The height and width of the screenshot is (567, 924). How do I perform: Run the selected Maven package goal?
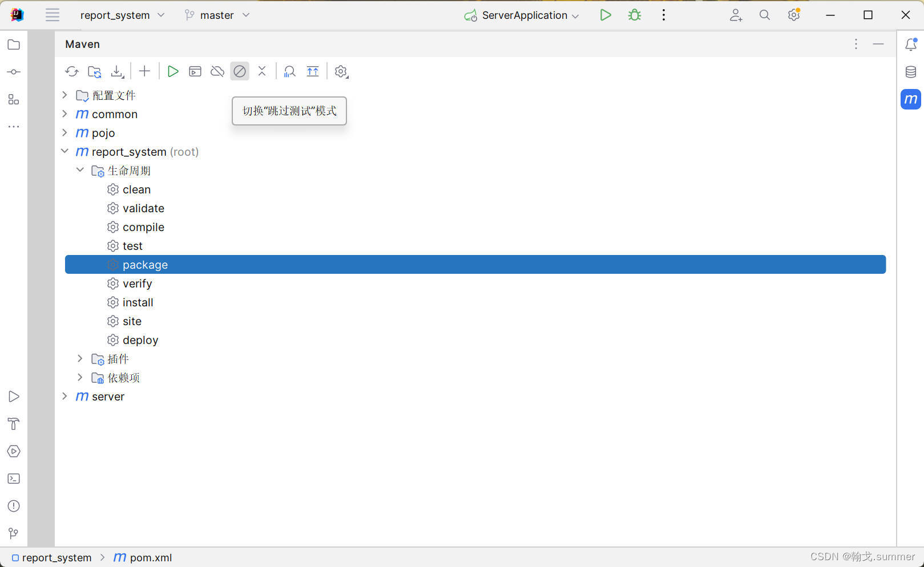[173, 71]
